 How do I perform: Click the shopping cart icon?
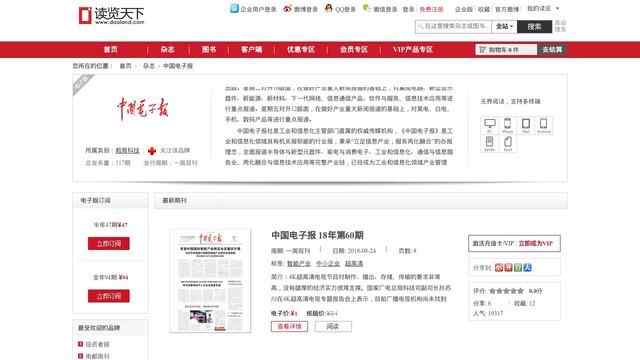pos(482,49)
